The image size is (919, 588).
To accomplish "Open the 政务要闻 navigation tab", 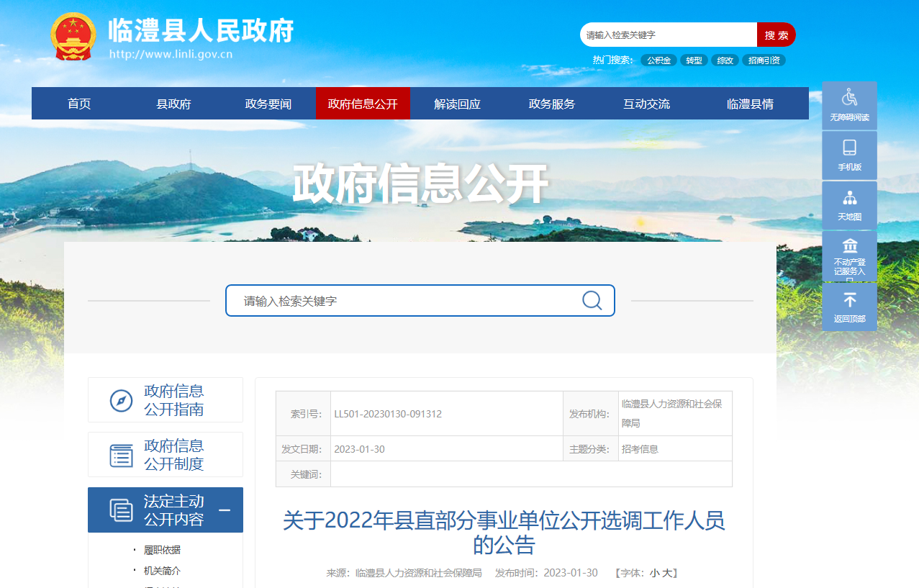I will [x=268, y=104].
